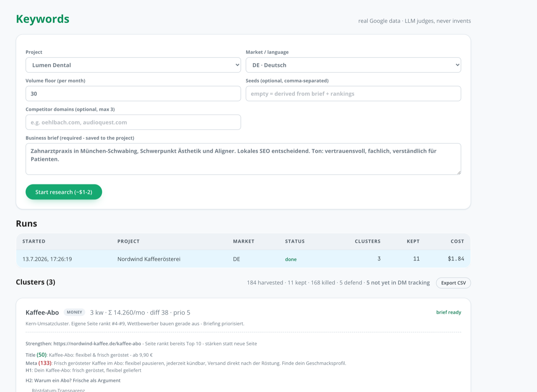Click the KEPT column header
Image resolution: width=537 pixels, height=392 pixels.
click(x=413, y=241)
